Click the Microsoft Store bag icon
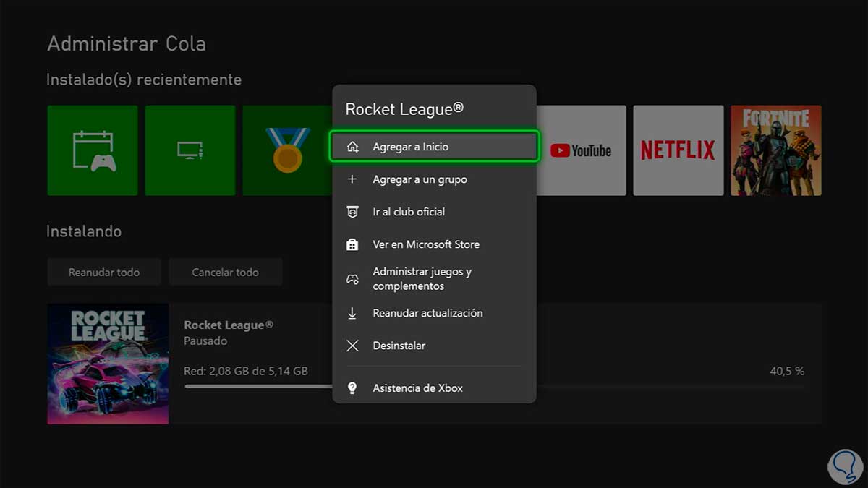 click(x=352, y=244)
